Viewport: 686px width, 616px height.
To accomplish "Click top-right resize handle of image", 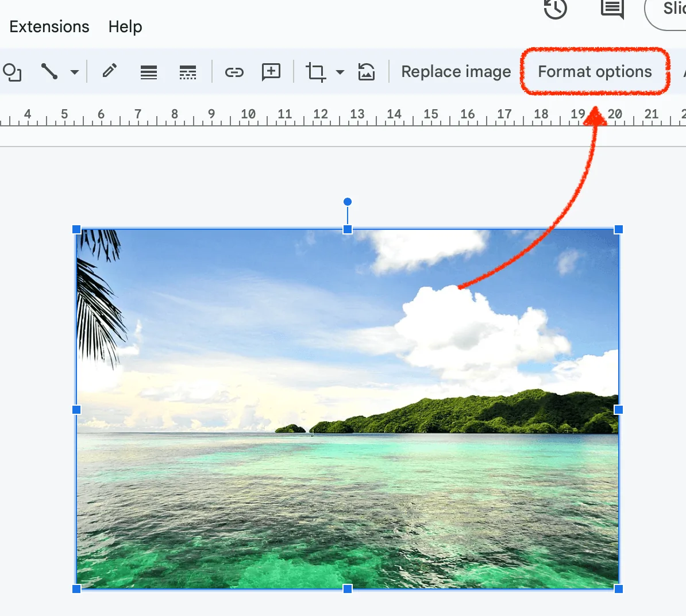I will [x=618, y=229].
